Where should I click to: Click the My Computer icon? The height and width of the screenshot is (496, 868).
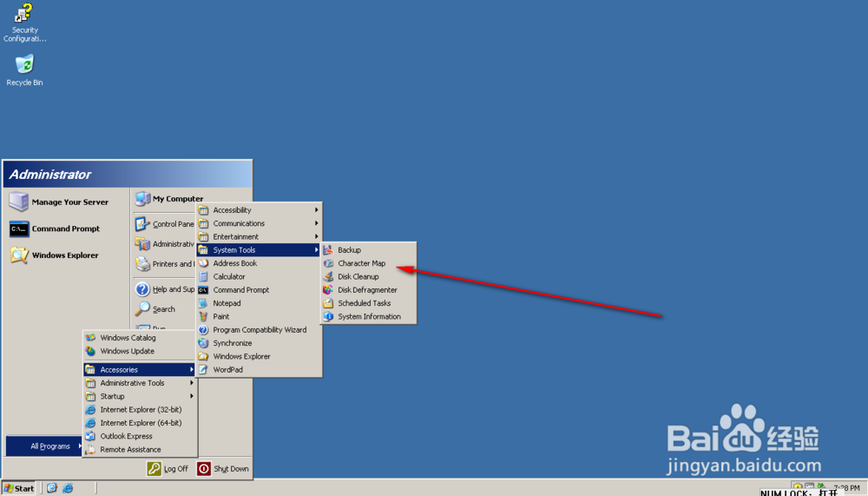pos(143,198)
